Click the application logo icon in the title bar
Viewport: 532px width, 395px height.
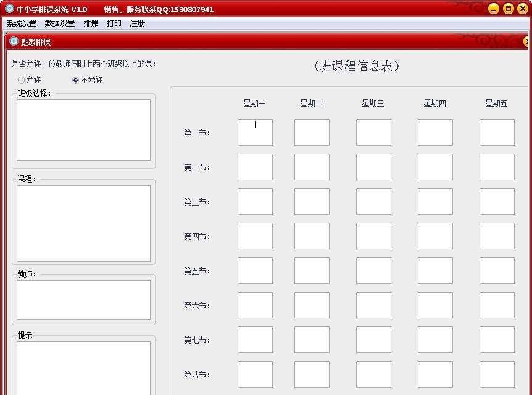click(x=8, y=9)
